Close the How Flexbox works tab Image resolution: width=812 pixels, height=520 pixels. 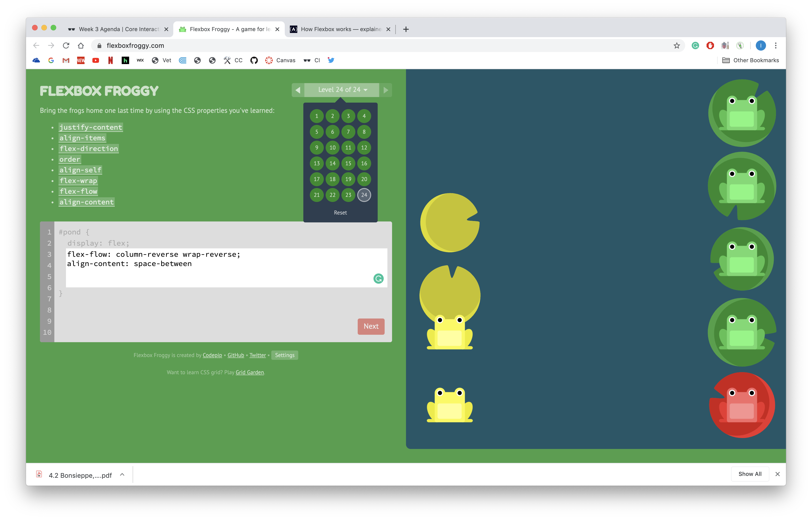coord(388,29)
